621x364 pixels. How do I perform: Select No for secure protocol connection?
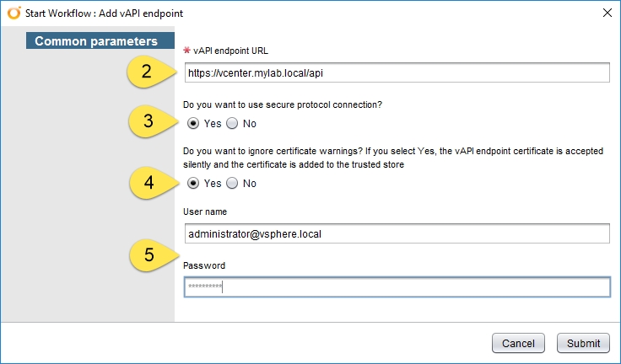(x=232, y=124)
